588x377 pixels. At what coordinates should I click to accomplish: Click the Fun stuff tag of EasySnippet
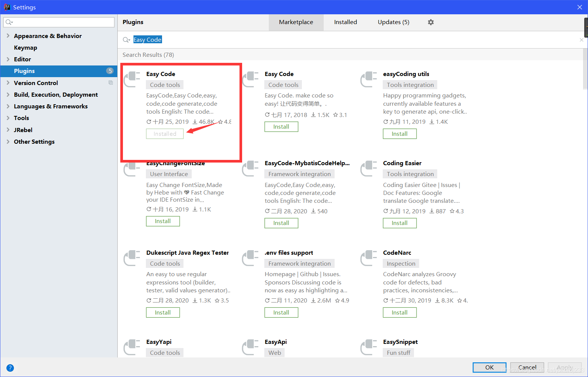click(x=399, y=353)
